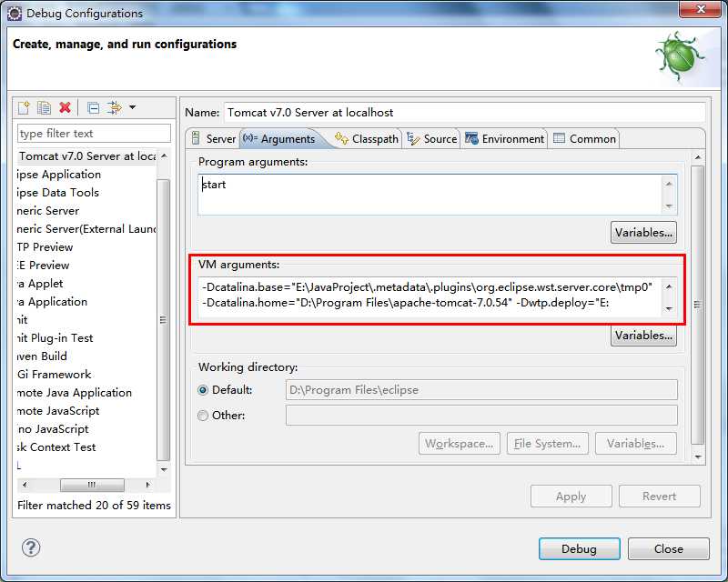Select the Other working directory radio button
The image size is (728, 582).
click(x=203, y=416)
